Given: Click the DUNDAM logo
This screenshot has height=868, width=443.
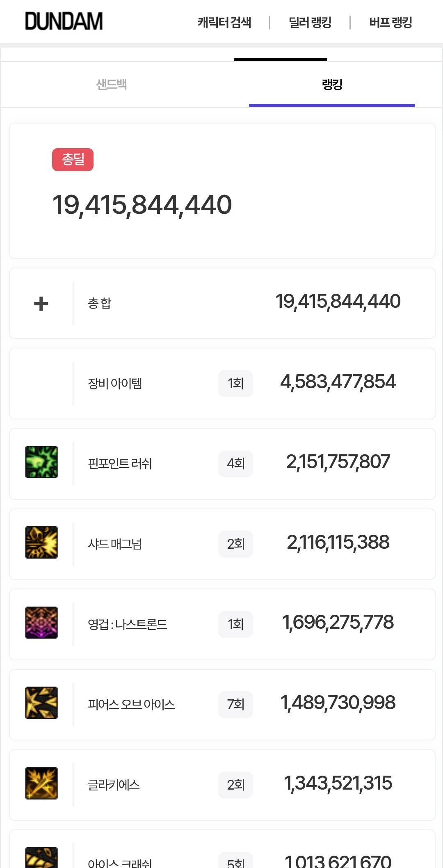Looking at the screenshot, I should pyautogui.click(x=64, y=21).
